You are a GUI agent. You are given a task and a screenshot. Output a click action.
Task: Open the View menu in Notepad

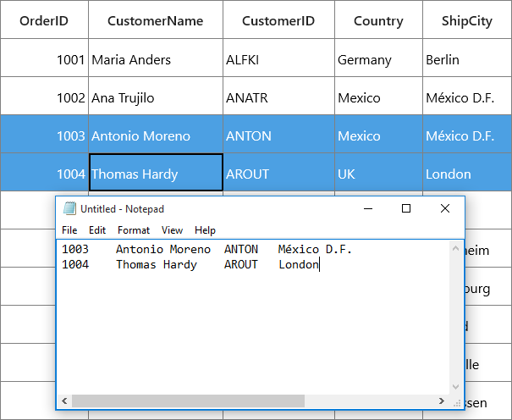pos(172,230)
